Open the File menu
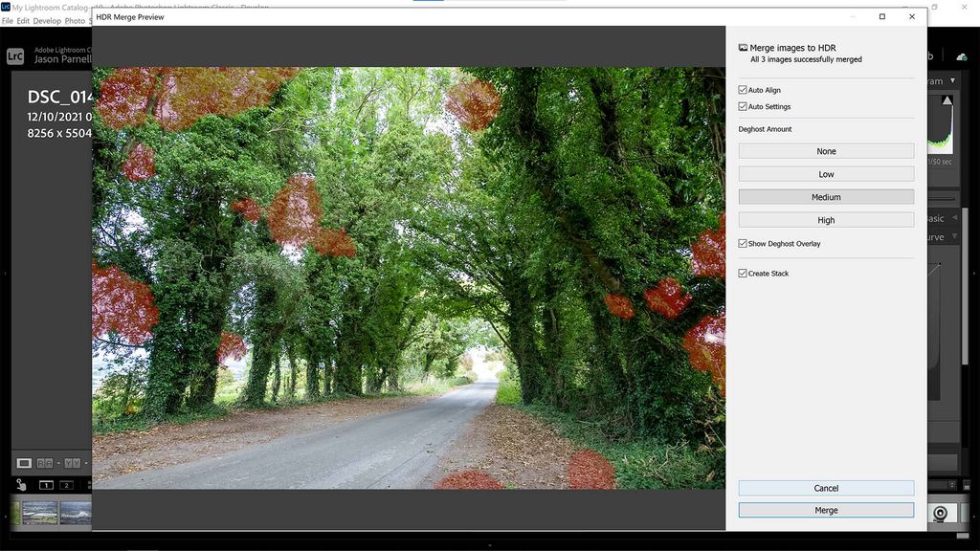 (x=8, y=20)
